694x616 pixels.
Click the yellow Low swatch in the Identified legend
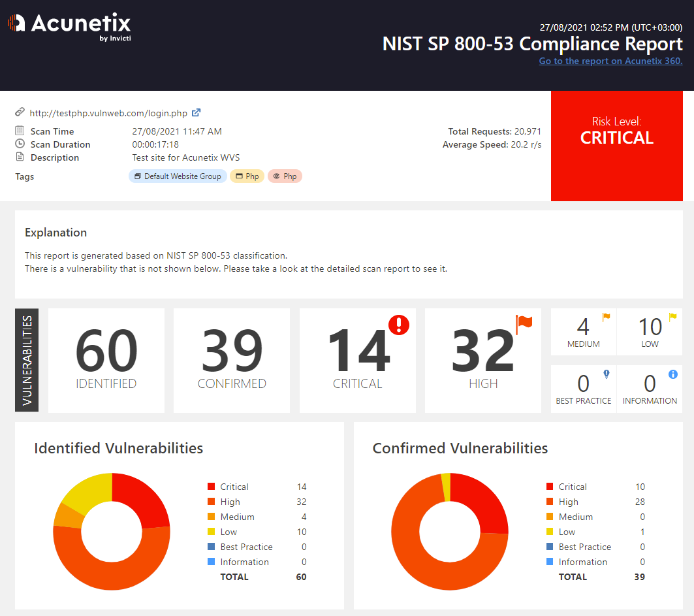pos(211,532)
